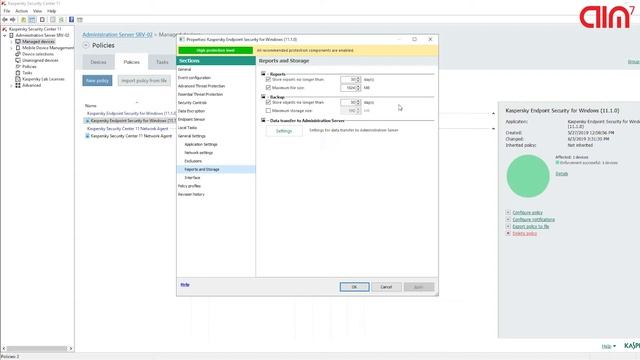
Task: Click the Settings button for data transfer
Action: [x=284, y=131]
